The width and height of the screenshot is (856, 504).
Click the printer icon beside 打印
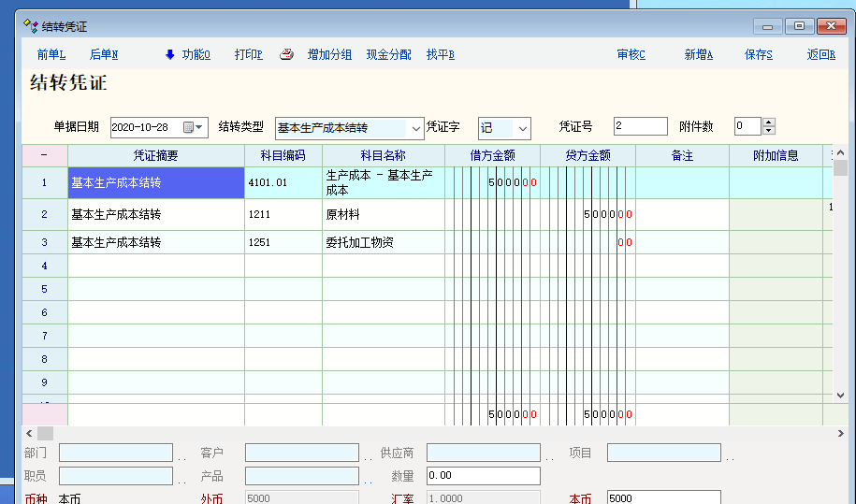[x=287, y=55]
